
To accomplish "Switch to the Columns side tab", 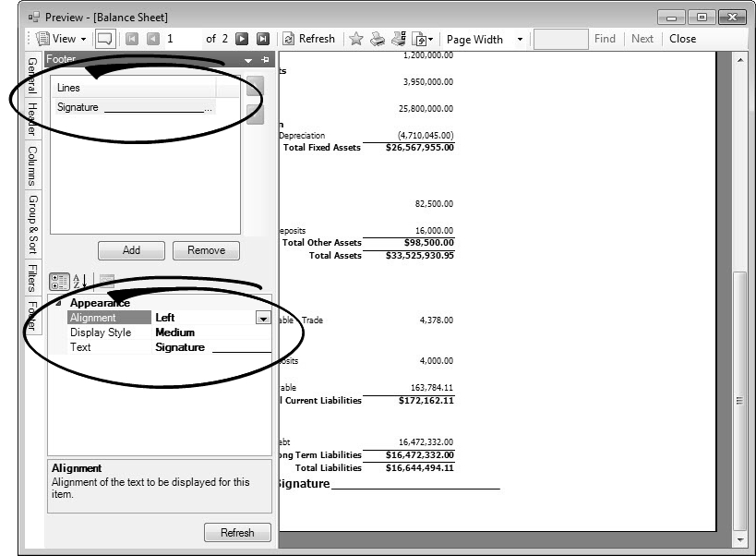I will pyautogui.click(x=32, y=163).
